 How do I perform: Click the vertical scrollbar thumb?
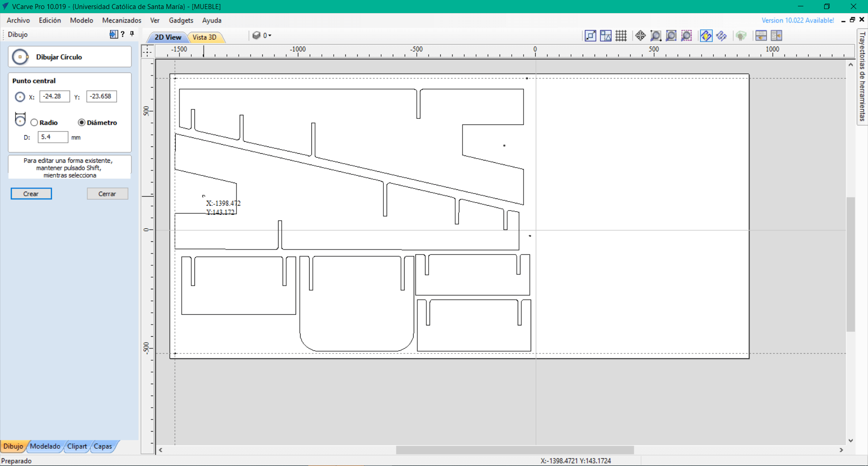pyautogui.click(x=851, y=264)
